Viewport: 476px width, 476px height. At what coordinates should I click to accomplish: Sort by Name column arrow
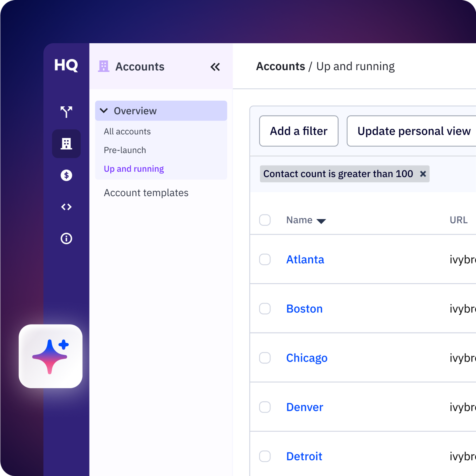pos(321,221)
